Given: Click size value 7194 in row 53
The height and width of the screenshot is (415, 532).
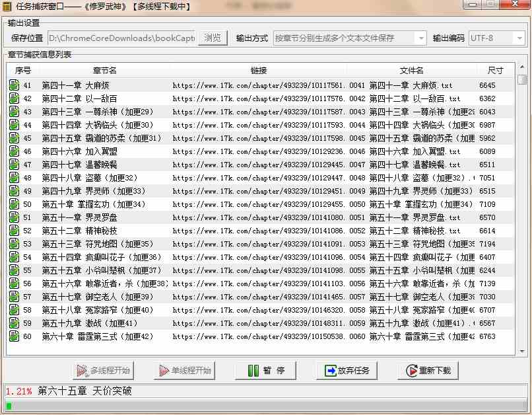Looking at the screenshot, I should 487,244.
